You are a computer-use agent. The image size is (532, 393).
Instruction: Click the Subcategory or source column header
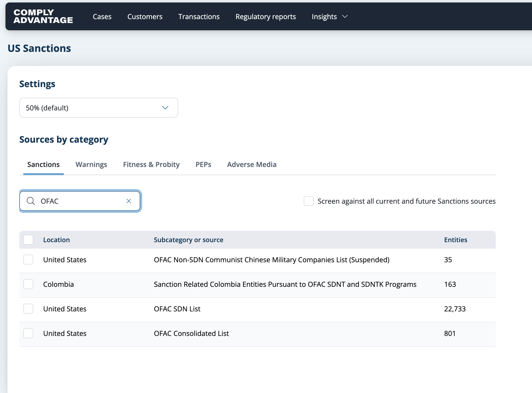(x=189, y=240)
